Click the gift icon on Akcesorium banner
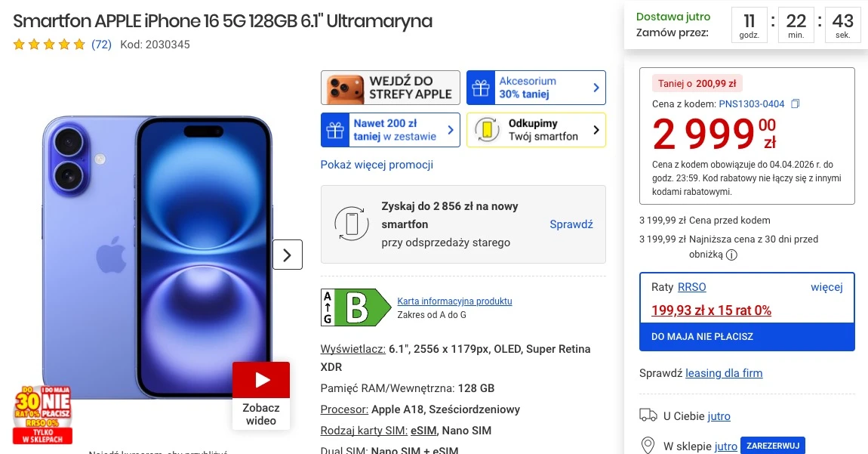868x454 pixels. point(481,88)
